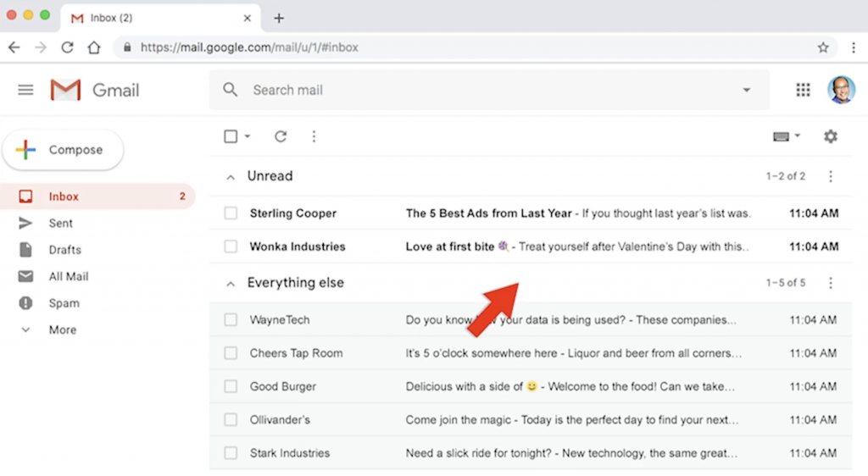
Task: Collapse the Unread section
Action: tap(231, 177)
